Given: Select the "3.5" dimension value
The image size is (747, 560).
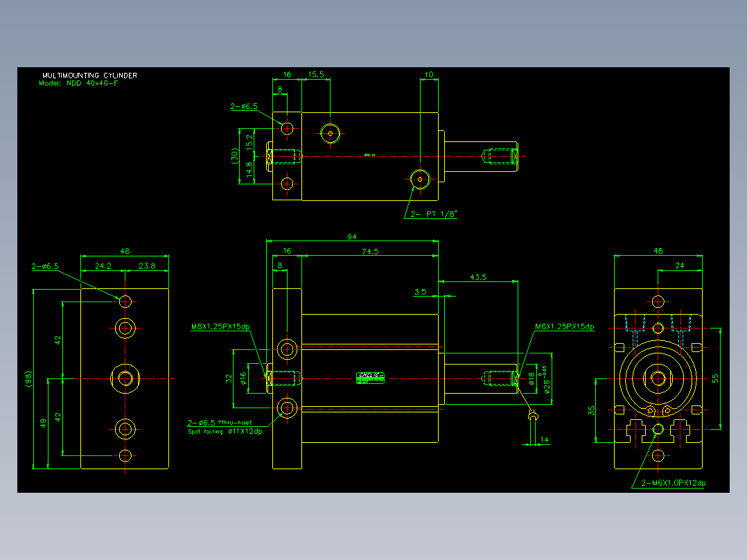Looking at the screenshot, I should (x=420, y=292).
